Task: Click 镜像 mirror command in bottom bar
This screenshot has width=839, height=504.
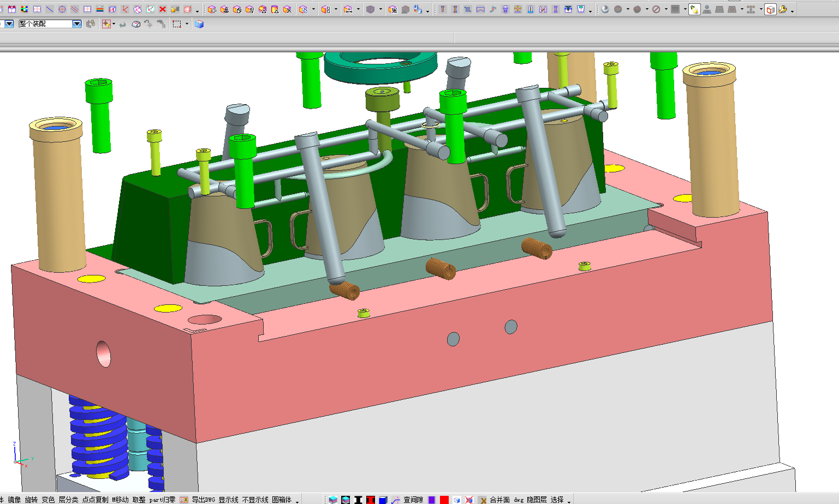Action: (14, 500)
